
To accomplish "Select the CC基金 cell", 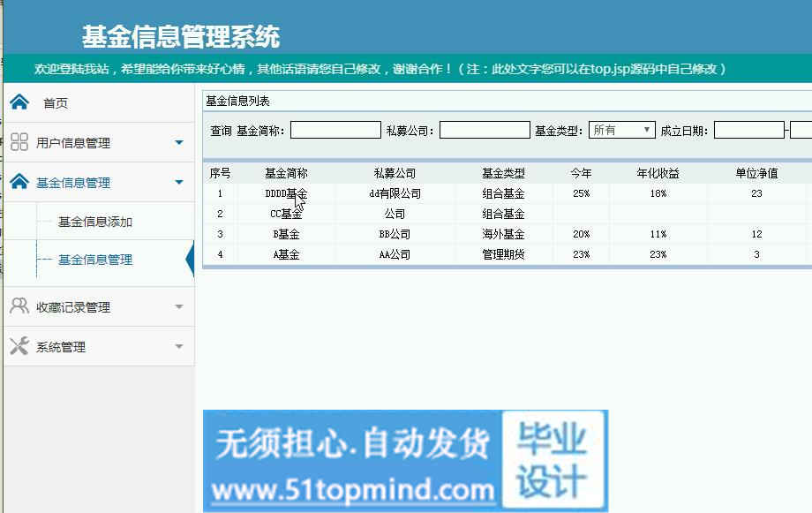I will 286,214.
